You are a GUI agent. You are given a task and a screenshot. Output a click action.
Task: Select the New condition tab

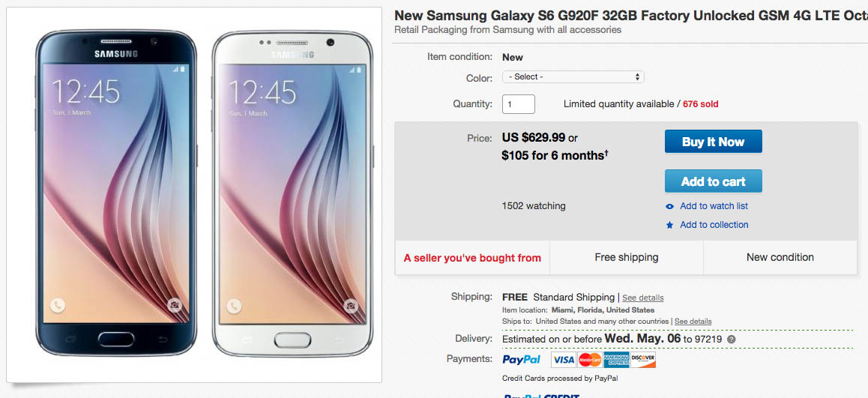tap(780, 258)
